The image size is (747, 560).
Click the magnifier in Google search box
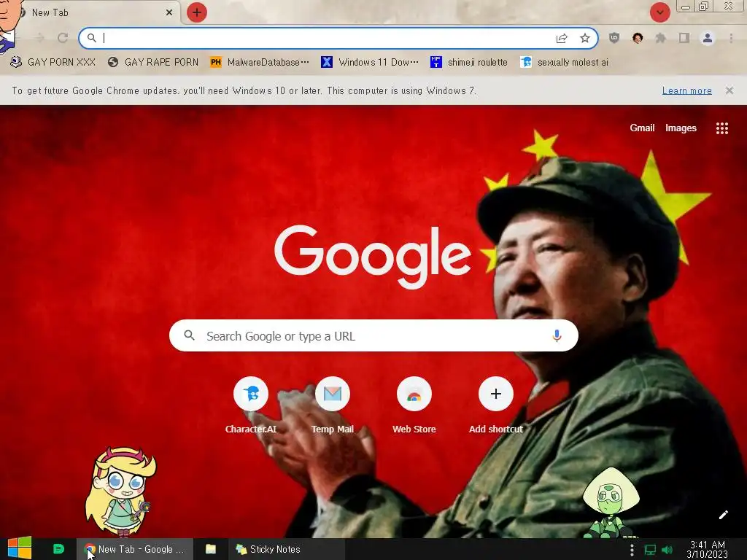(189, 335)
